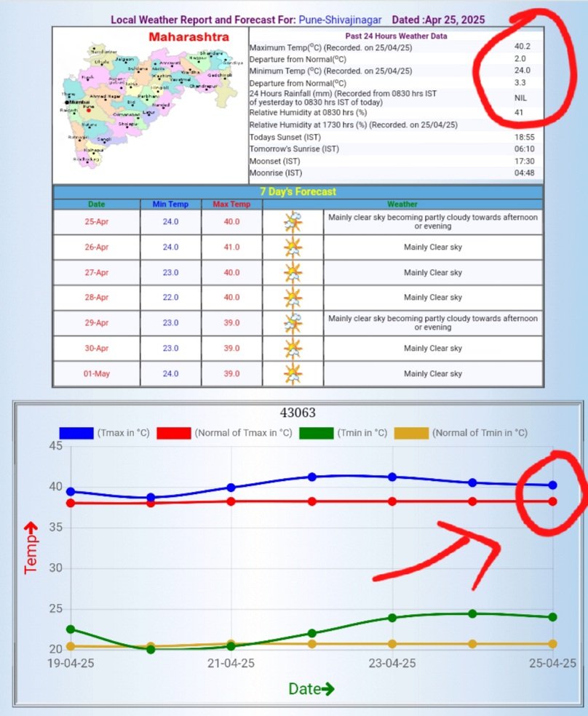Click the 29-Apr weather description text
This screenshot has width=588, height=716.
433,323
